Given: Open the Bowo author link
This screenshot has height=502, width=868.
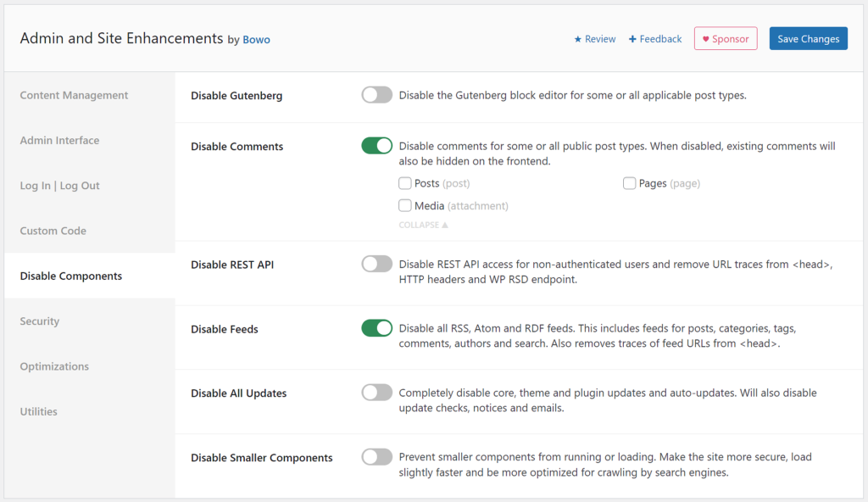Looking at the screenshot, I should coord(256,40).
